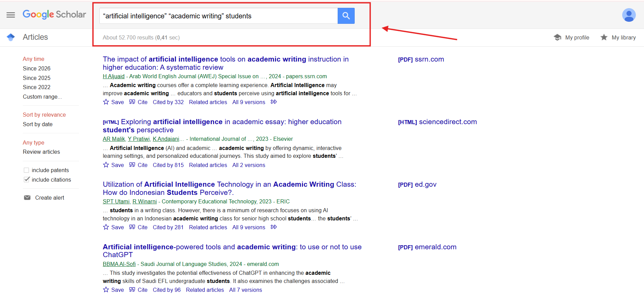Open title 'The impact of artificial intelligence tools'
The image size is (644, 302).
[x=226, y=63]
